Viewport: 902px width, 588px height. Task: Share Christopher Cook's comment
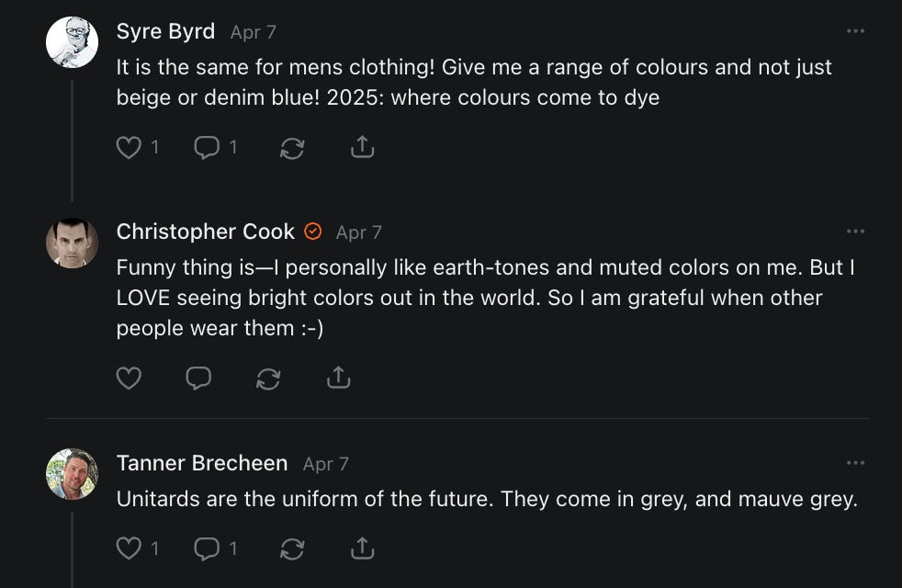339,378
